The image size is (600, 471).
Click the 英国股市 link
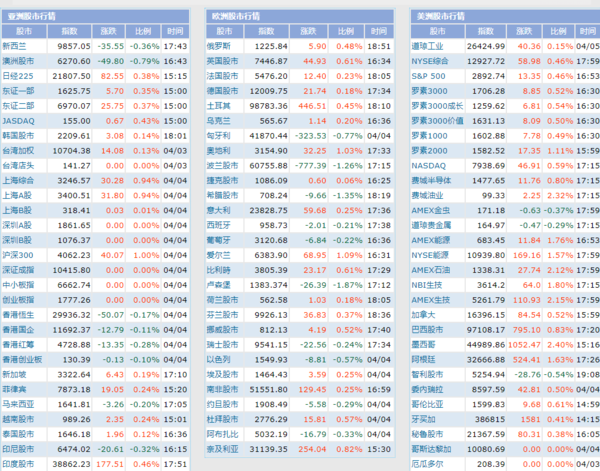point(223,61)
